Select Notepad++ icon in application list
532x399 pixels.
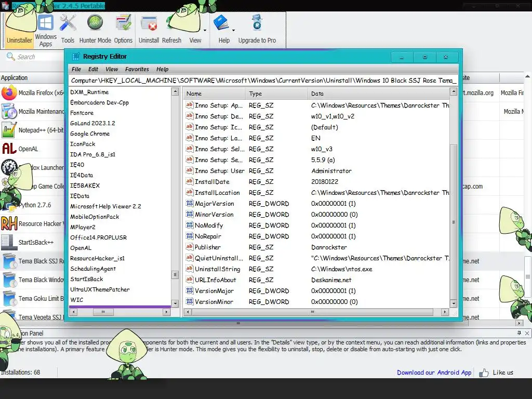tap(9, 130)
